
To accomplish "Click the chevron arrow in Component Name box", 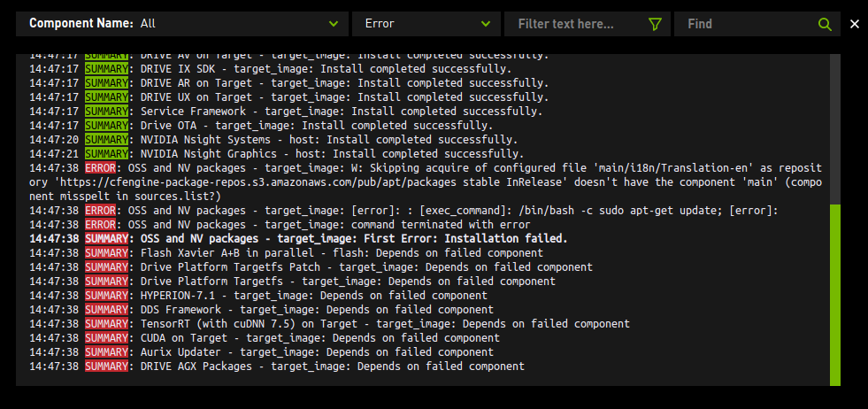I will click(x=334, y=24).
